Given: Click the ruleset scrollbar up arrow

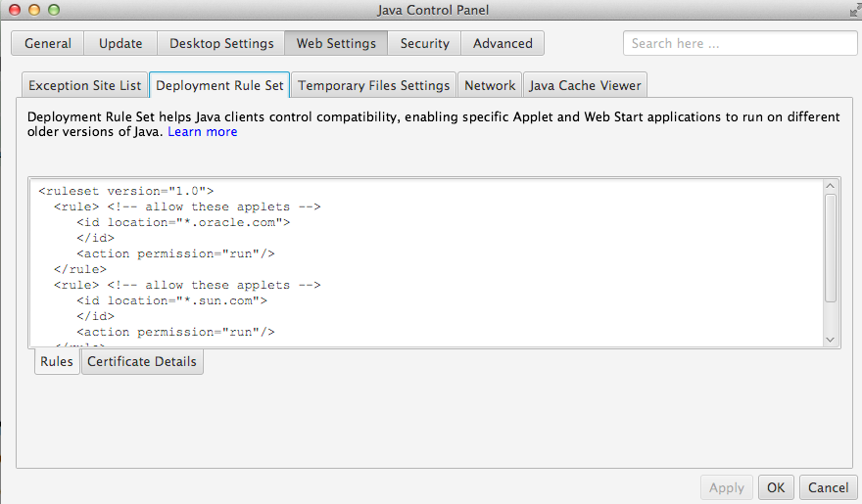Looking at the screenshot, I should (831, 186).
